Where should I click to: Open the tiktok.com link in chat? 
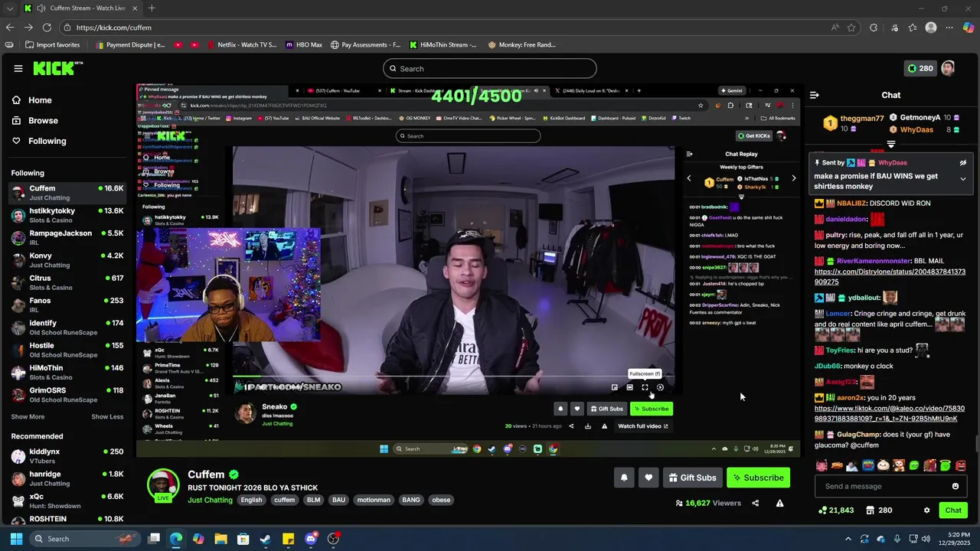point(890,414)
